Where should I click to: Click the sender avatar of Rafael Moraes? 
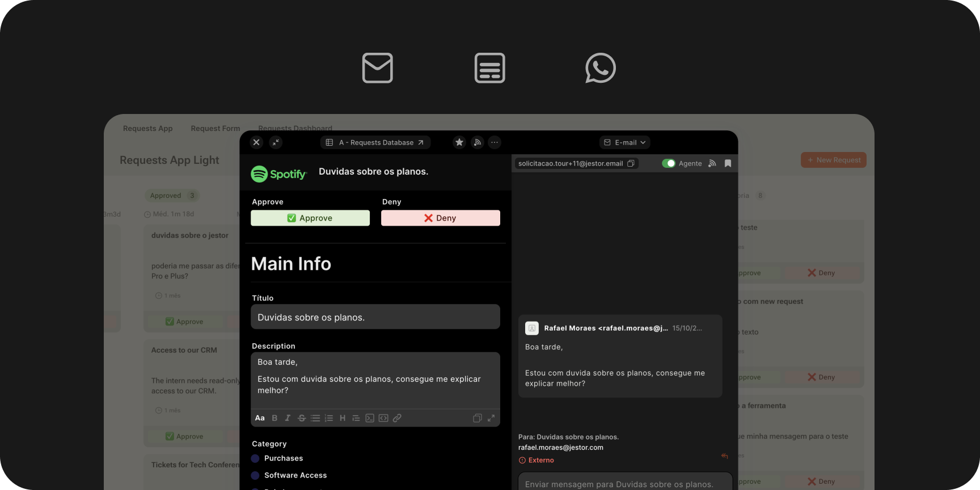tap(532, 328)
